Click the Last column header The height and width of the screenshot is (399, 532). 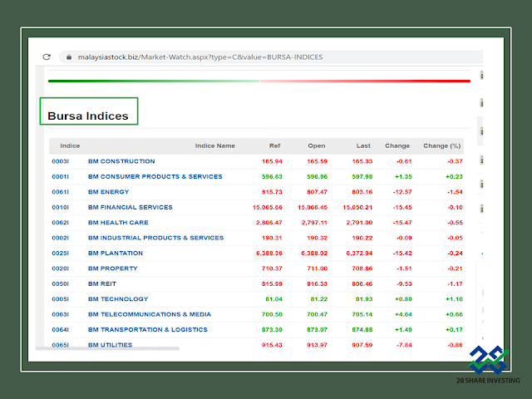coord(363,146)
